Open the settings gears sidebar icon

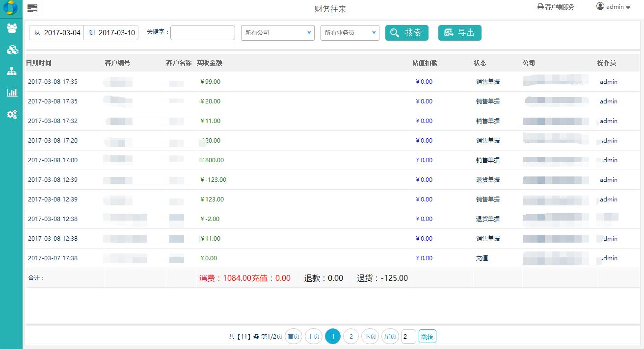[12, 114]
